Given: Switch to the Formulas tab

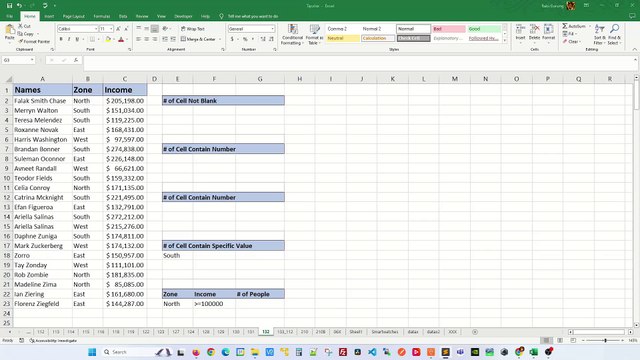Looking at the screenshot, I should point(102,16).
